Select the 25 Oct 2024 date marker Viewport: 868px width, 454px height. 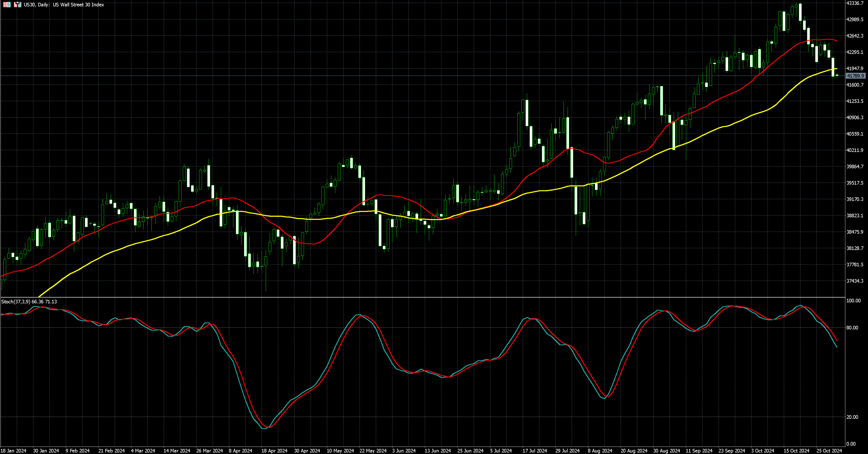pyautogui.click(x=829, y=451)
